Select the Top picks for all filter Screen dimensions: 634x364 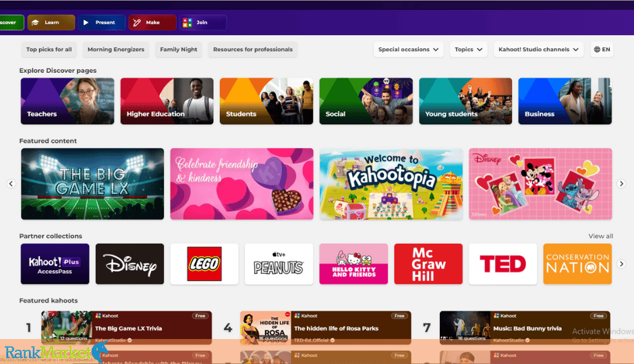[49, 49]
